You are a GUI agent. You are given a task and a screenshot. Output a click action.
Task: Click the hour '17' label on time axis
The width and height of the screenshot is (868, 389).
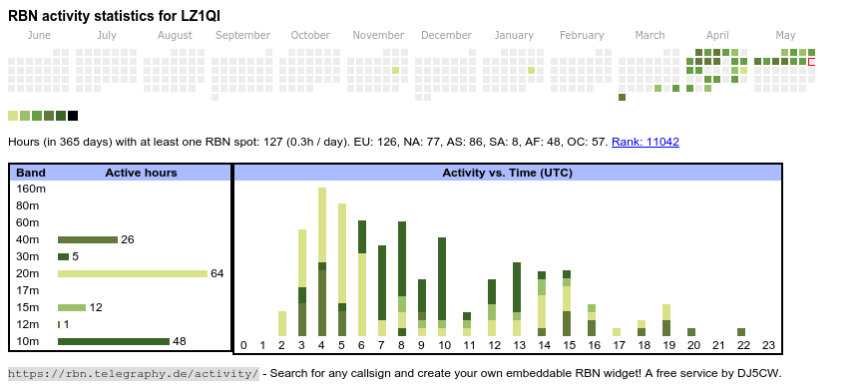click(619, 346)
